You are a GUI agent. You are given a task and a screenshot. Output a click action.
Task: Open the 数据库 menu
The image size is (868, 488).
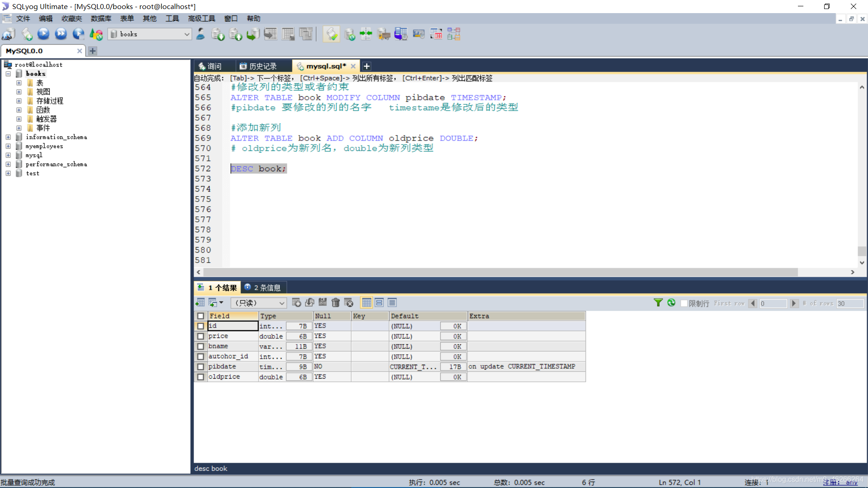(x=101, y=19)
